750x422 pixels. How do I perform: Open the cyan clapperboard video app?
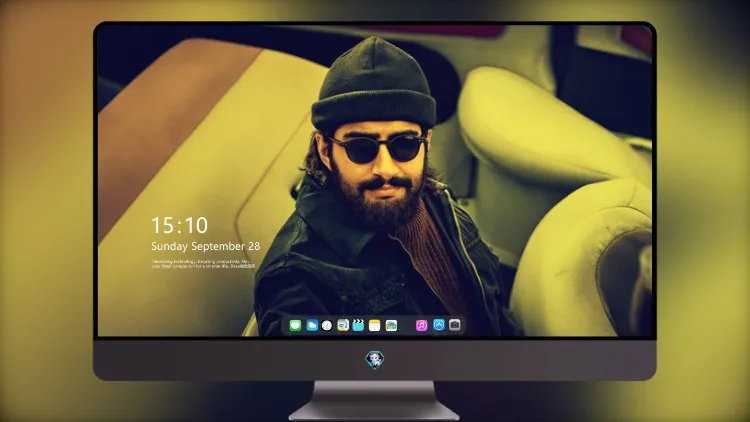tap(358, 325)
